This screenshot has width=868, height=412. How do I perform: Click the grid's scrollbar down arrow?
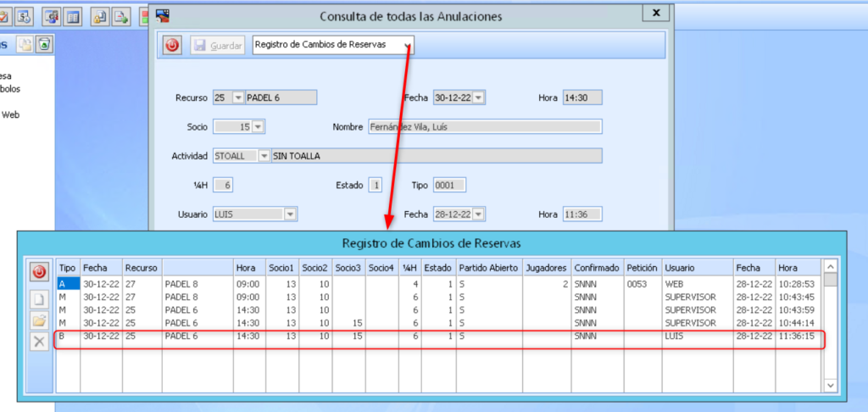pyautogui.click(x=831, y=384)
